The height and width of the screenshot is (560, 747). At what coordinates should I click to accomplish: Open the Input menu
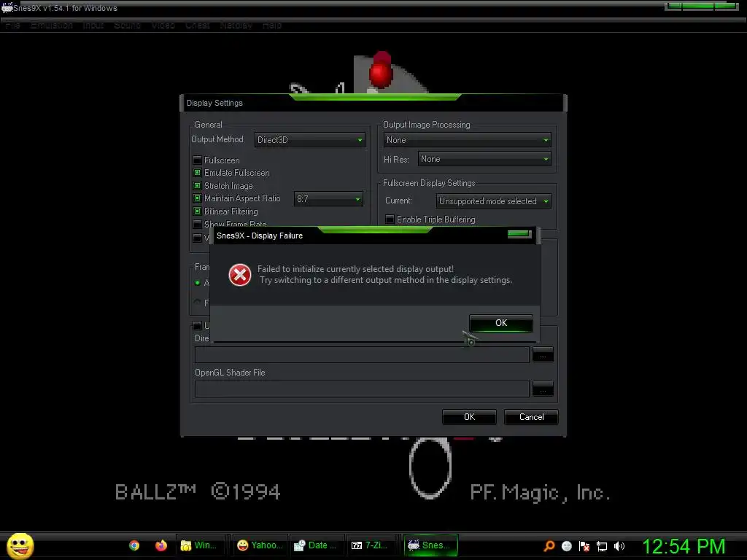click(93, 25)
